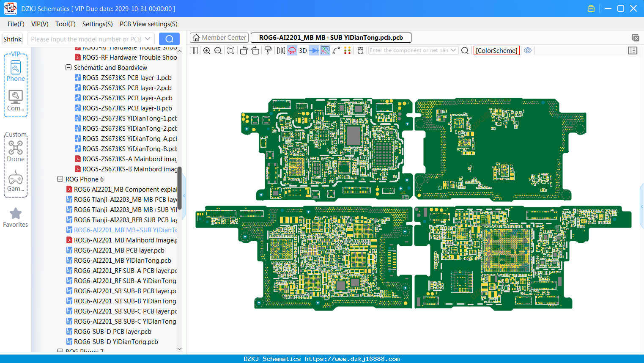Viewport: 644px width, 363px height.
Task: Click the split view icon in PCB toolbar
Action: click(194, 50)
